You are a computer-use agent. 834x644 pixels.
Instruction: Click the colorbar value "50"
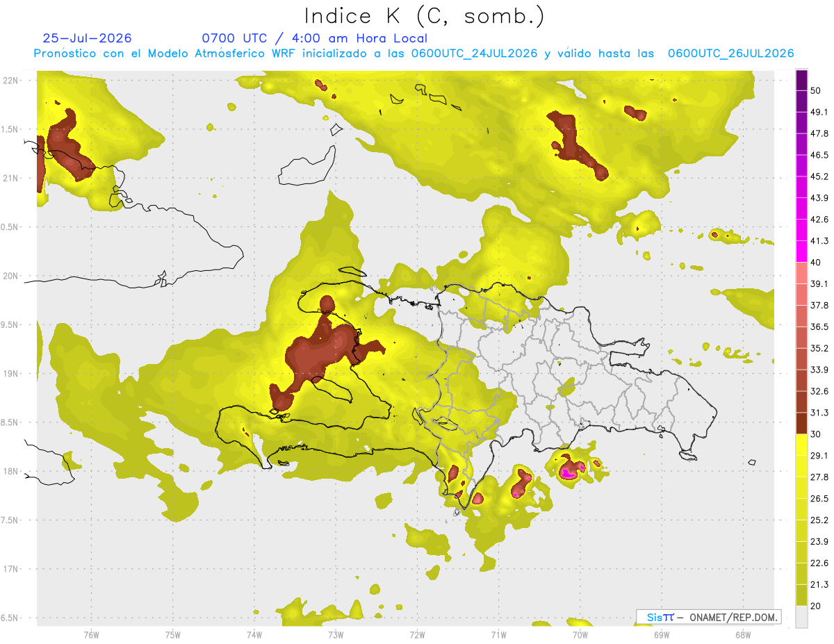coord(817,91)
